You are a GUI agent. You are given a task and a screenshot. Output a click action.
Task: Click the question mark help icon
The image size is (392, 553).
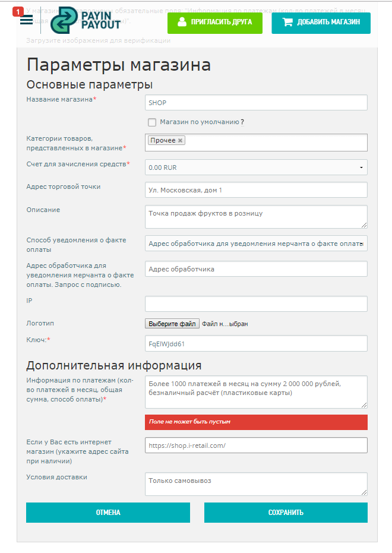(x=242, y=122)
